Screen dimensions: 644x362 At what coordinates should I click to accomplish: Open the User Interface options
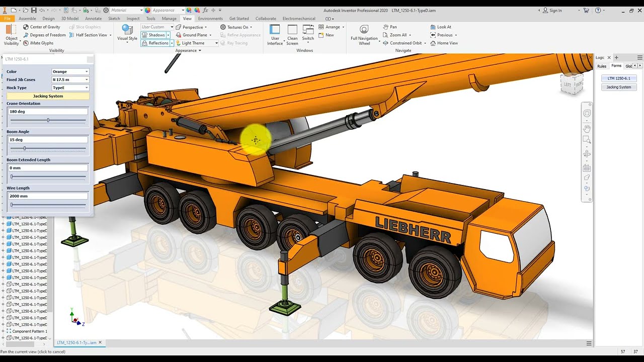[x=275, y=35]
